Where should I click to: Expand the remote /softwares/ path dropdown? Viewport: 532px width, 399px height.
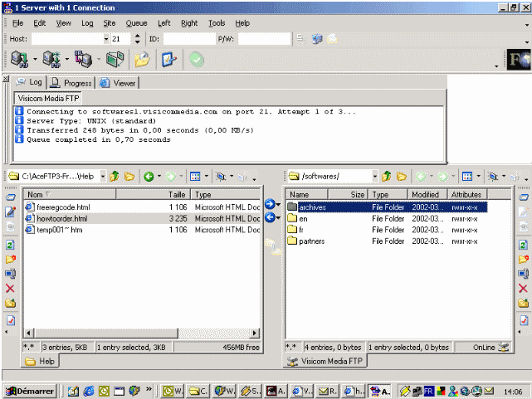pyautogui.click(x=375, y=176)
